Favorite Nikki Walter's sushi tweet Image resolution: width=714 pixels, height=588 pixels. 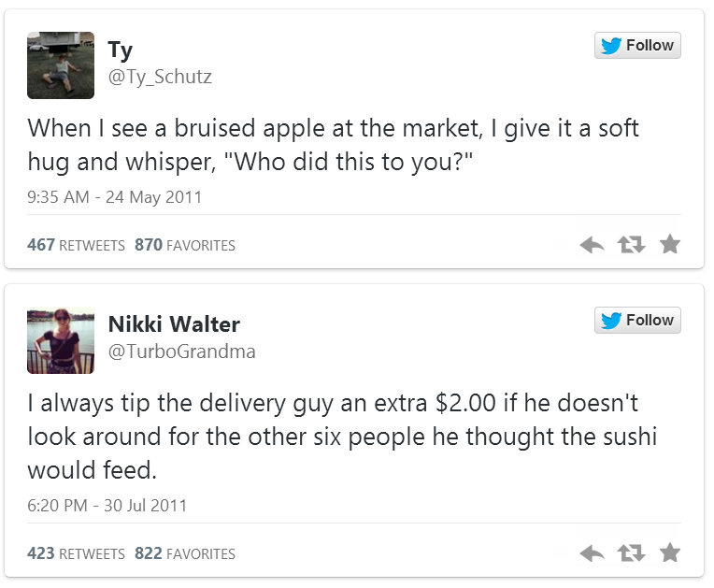click(669, 553)
